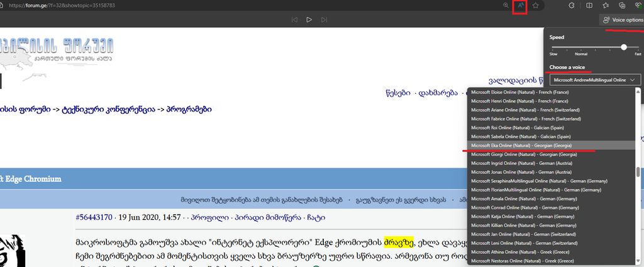Select Microsoft Jan Online German (Switzerland) voice
Screen dimensions: 644x267
(552, 234)
